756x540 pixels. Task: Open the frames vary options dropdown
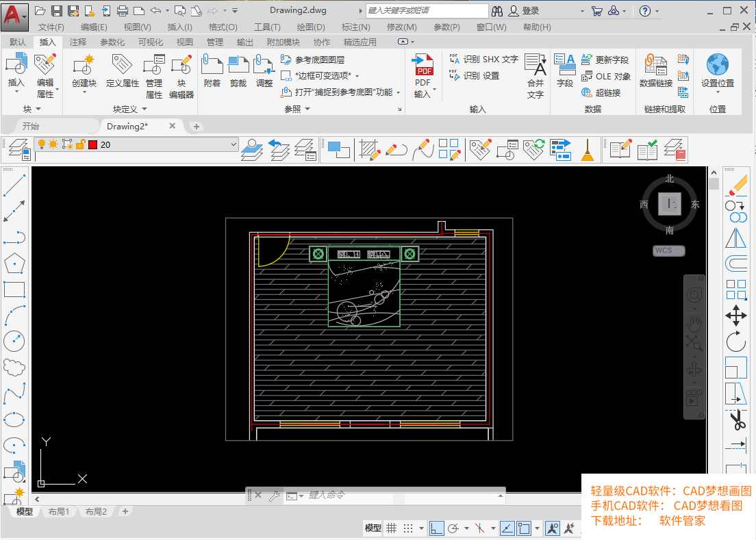357,76
